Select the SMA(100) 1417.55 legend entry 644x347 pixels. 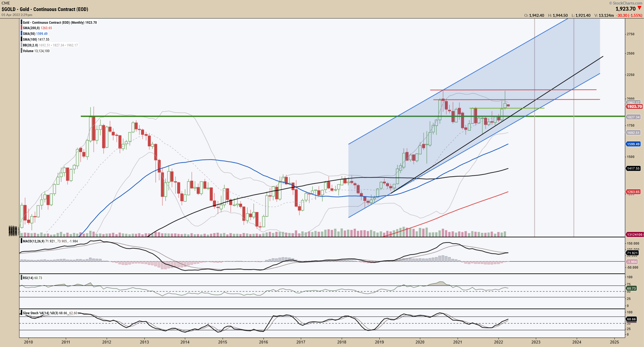(36, 39)
